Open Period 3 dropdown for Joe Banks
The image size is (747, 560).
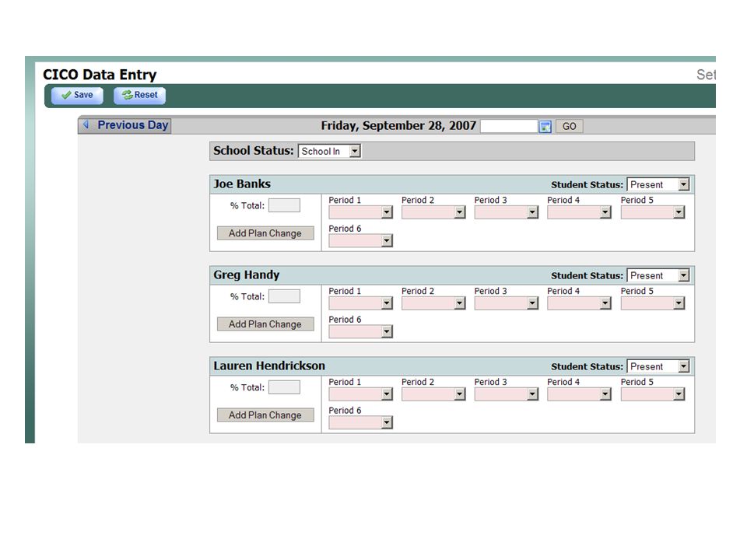coord(507,212)
